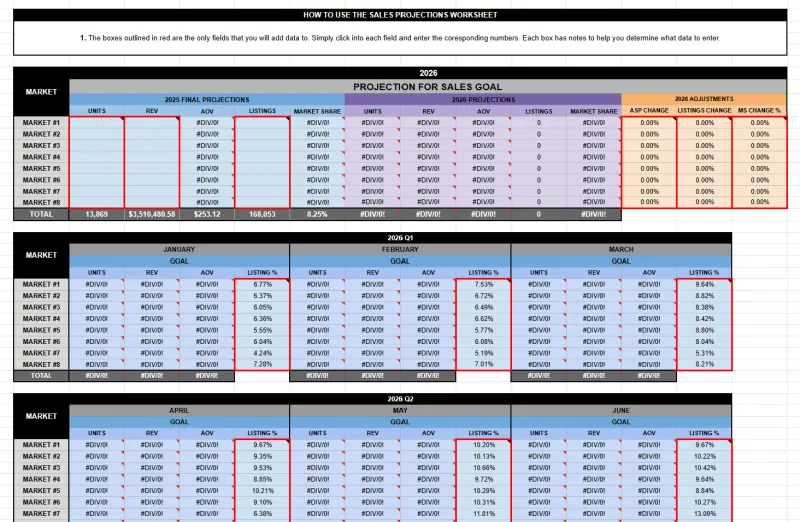Click Market #1 REV input under 2025 projections
Viewport: 800px width, 522px height.
tap(152, 123)
